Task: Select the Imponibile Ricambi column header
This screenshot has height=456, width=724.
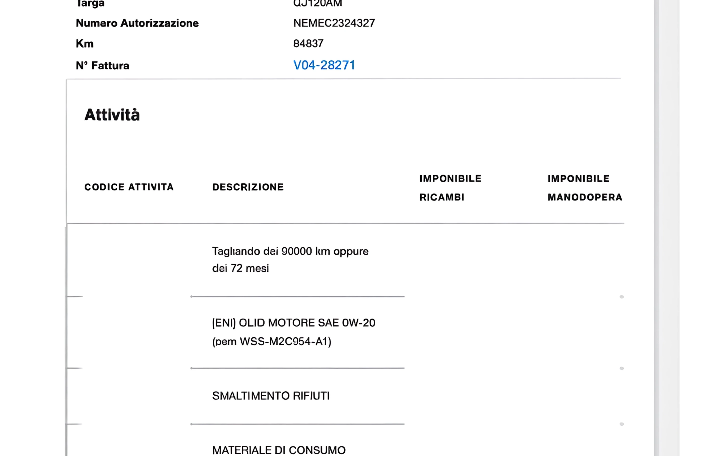Action: pos(450,188)
